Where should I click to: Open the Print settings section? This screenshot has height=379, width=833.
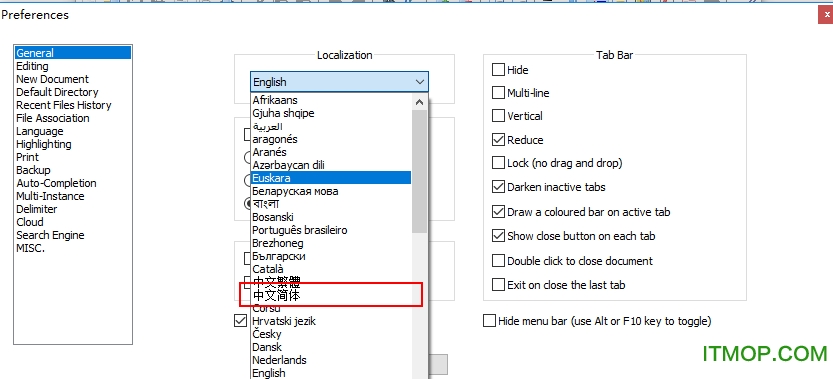tap(28, 157)
